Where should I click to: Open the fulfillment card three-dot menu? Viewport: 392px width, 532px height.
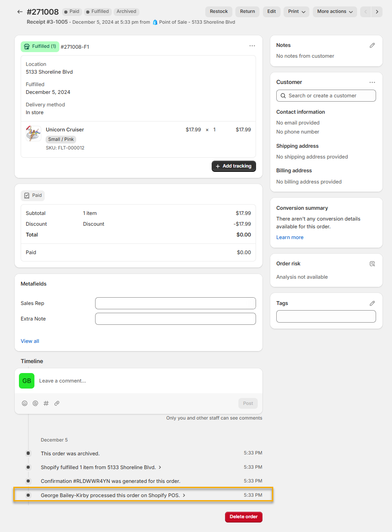(252, 46)
